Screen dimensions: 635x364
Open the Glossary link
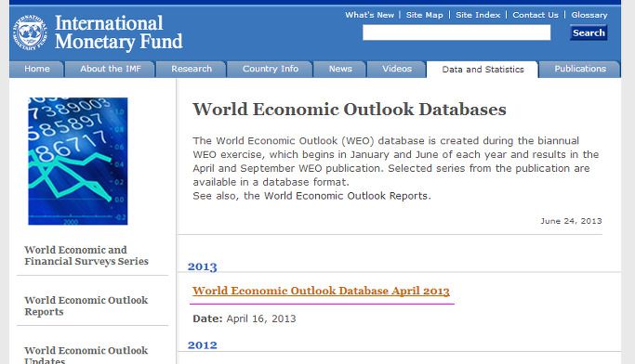(589, 15)
